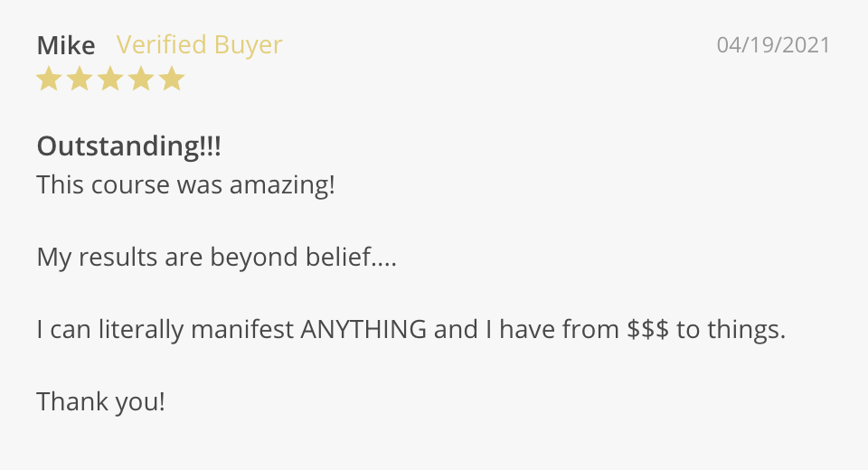Click the "This course was amazing!" line
This screenshot has height=470, width=868.
185,185
